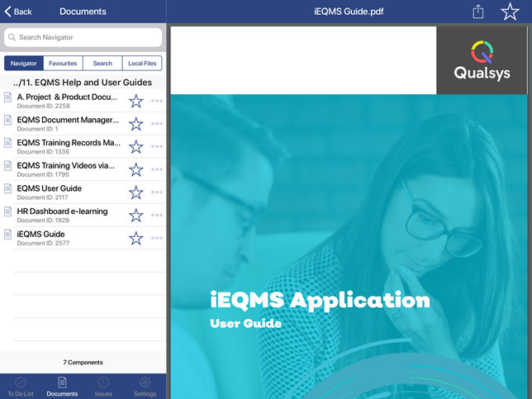Click the document icon beside HR Dashboard e-learning

pos(7,211)
